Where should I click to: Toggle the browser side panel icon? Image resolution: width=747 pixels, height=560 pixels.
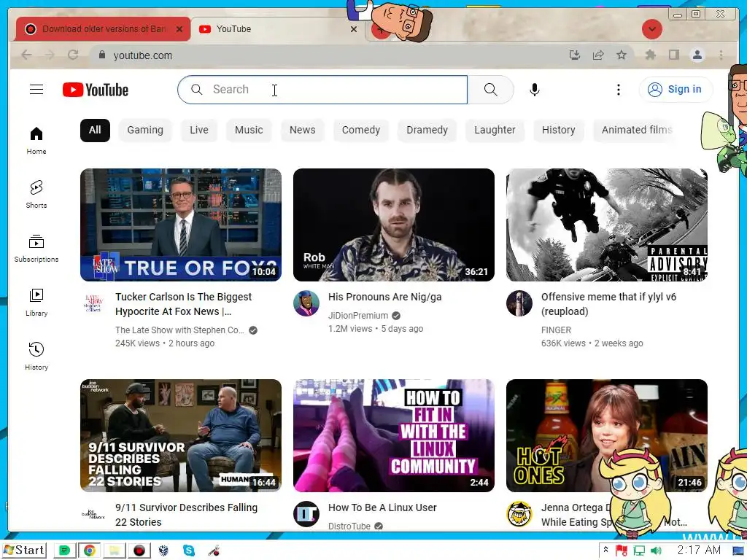(x=673, y=55)
